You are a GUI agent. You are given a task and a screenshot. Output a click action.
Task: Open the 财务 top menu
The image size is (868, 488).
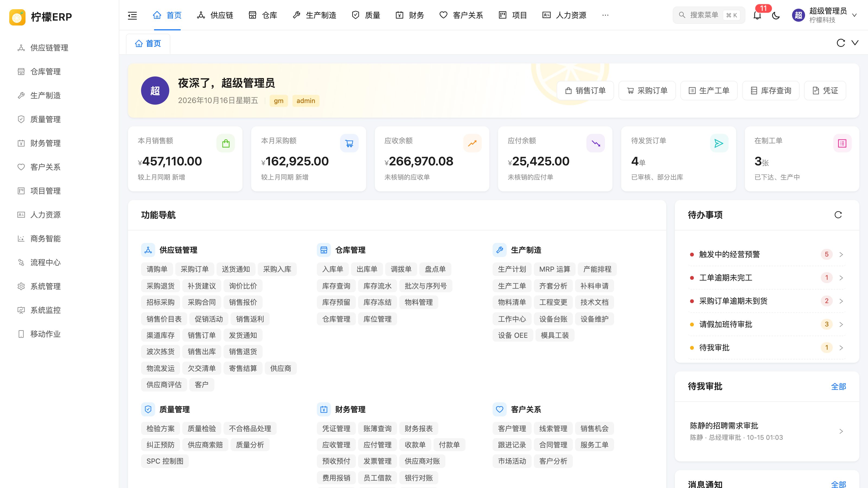coord(410,15)
